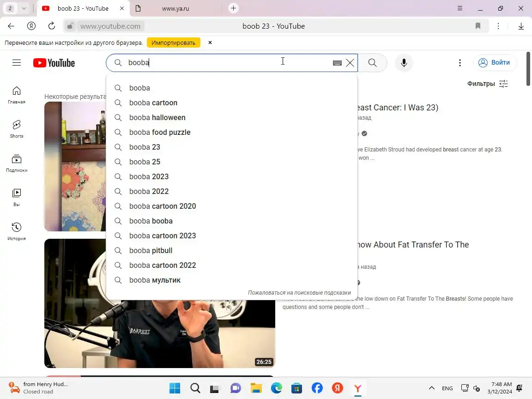Viewport: 532px width, 399px height.
Task: Open Windows Start menu
Action: click(x=175, y=388)
